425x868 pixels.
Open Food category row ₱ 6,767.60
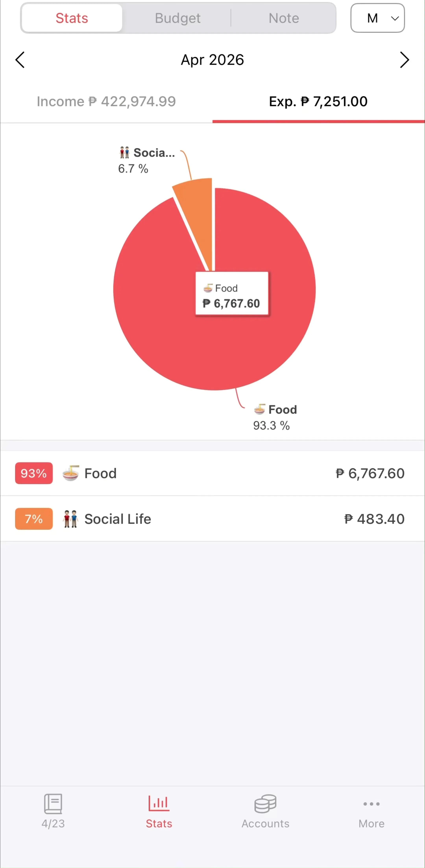coord(212,473)
